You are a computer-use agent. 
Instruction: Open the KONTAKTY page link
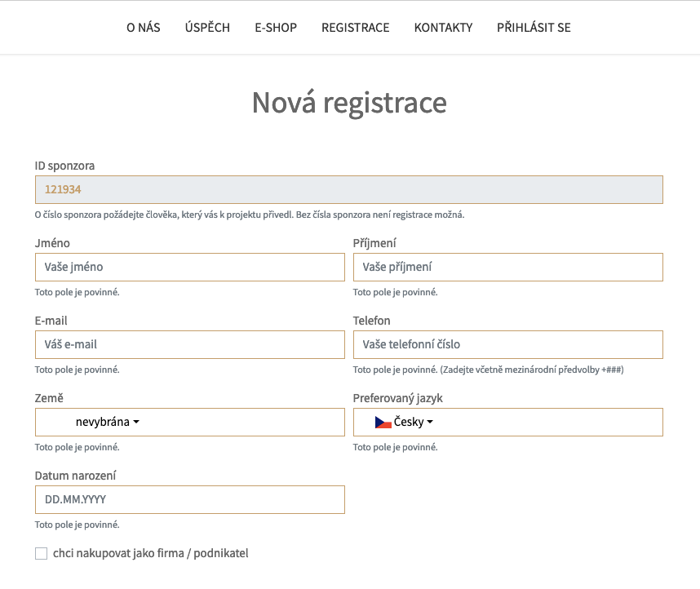(443, 28)
